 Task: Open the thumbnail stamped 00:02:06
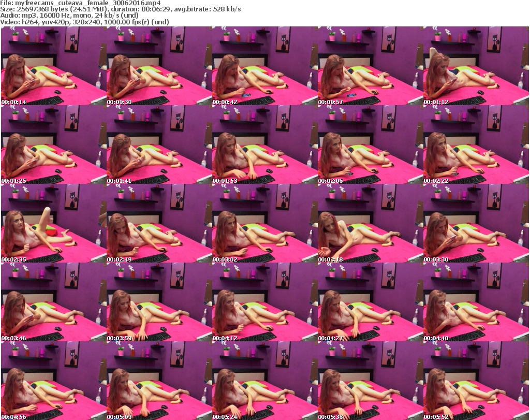click(371, 144)
